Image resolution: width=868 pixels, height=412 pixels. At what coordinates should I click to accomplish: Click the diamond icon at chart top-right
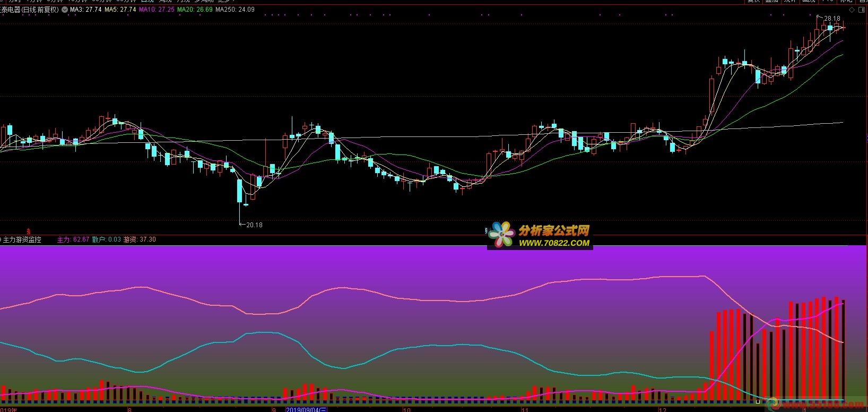tap(852, 10)
